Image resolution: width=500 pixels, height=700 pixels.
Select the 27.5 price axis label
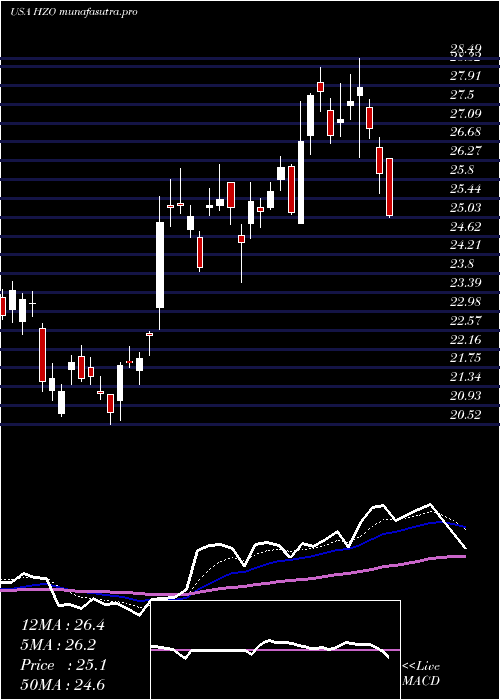pos(462,95)
